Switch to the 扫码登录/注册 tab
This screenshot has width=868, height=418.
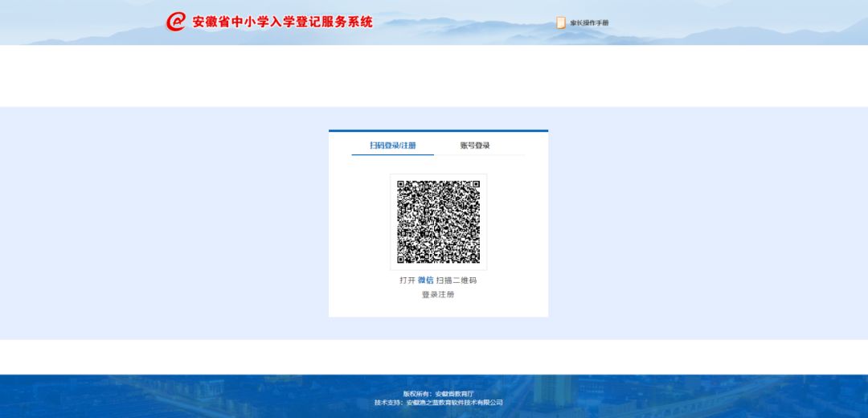point(392,145)
